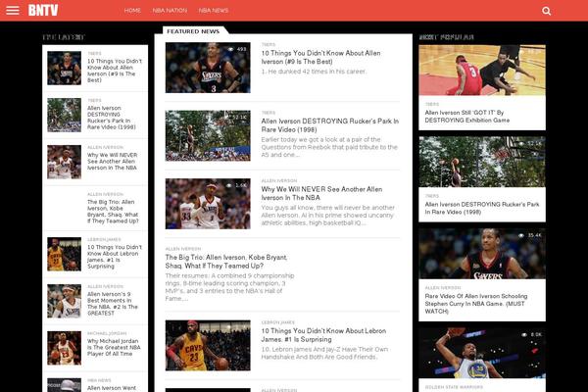Open latest link Why We Will NEVER See Another
Screen dimensions: 588x392
[x=112, y=162]
